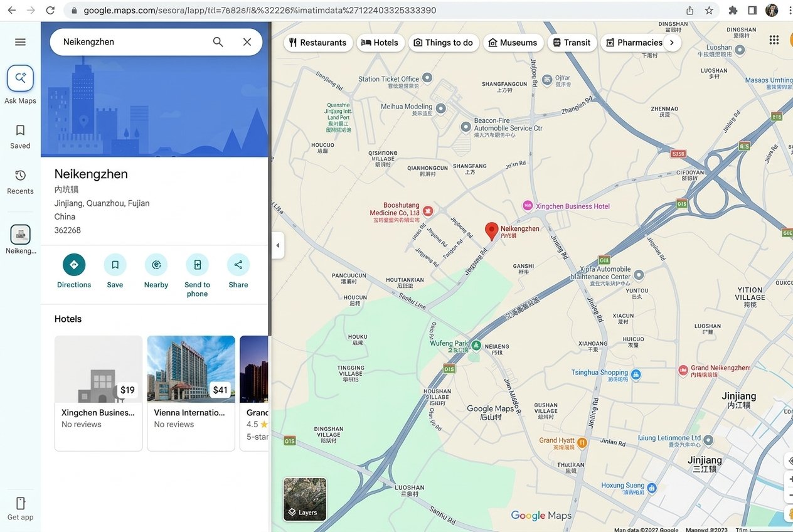Image resolution: width=793 pixels, height=532 pixels.
Task: Open Xingchen Business hotel card
Action: pyautogui.click(x=98, y=393)
